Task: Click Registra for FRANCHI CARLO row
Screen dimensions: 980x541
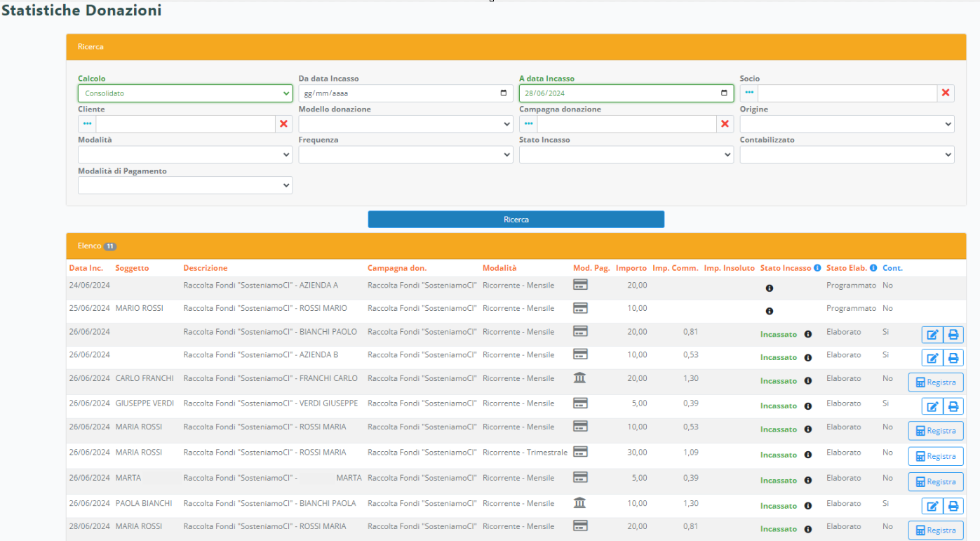Action: [935, 382]
